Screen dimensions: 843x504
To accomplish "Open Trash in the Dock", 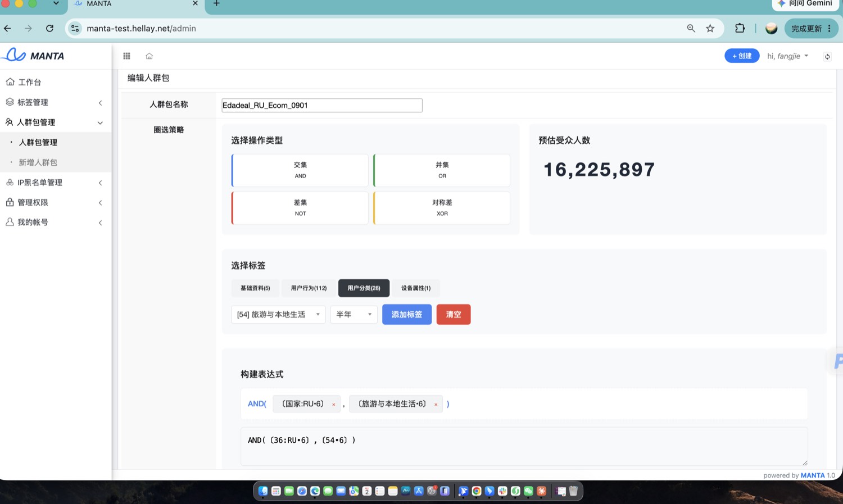I will pos(573,491).
